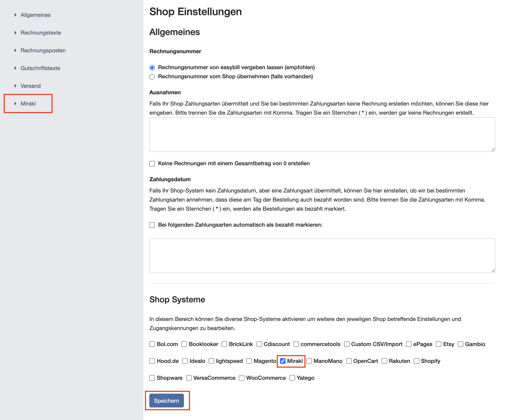Expand the Rechnungsposten sidebar arrow

[15, 51]
